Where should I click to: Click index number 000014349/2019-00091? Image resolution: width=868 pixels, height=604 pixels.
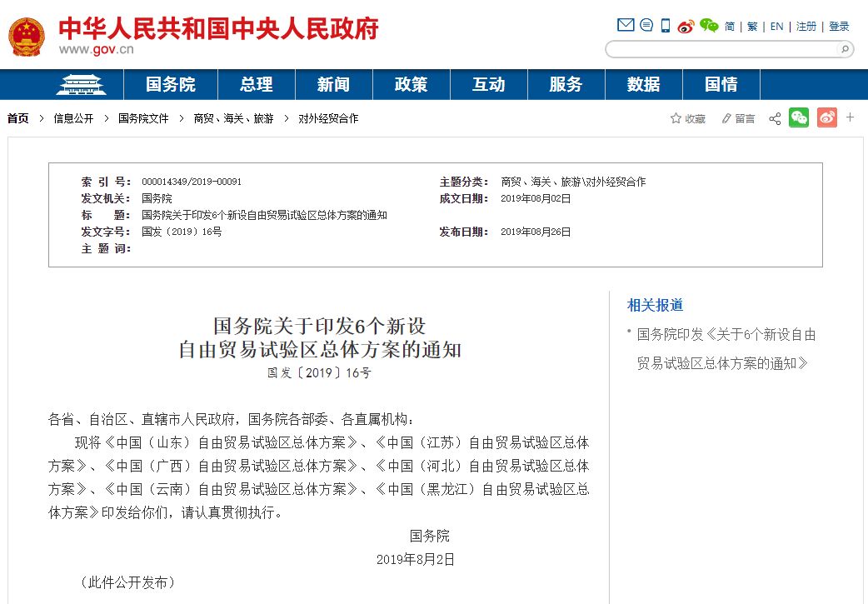192,182
